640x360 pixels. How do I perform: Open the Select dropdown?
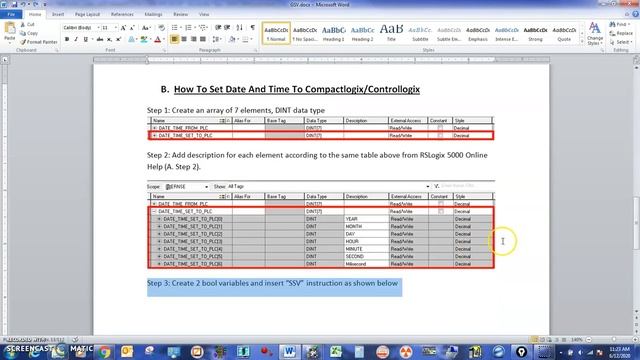tap(621, 42)
